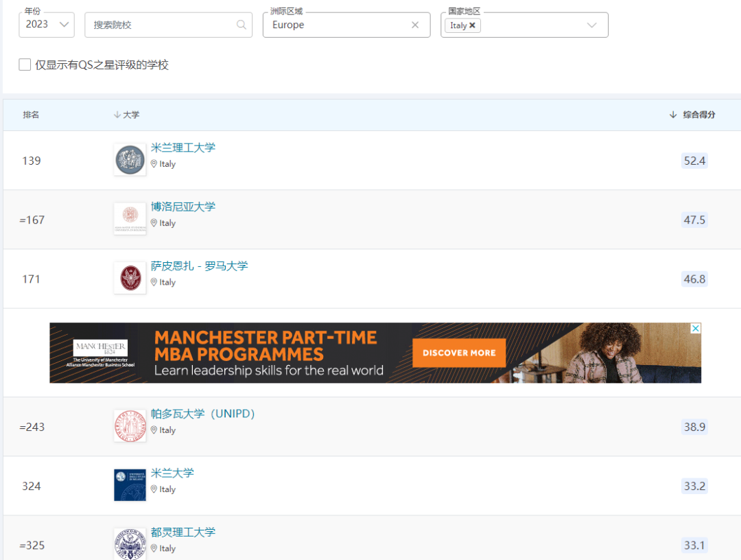Click the 帕多瓦大学 logo thumbnail
The width and height of the screenshot is (741, 560).
pos(130,425)
